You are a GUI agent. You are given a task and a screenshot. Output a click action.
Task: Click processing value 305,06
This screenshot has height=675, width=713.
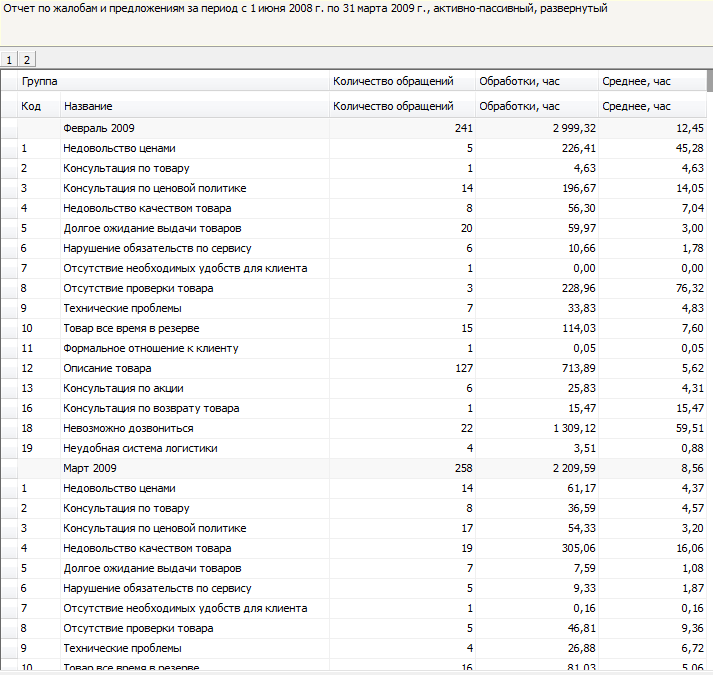tap(579, 548)
